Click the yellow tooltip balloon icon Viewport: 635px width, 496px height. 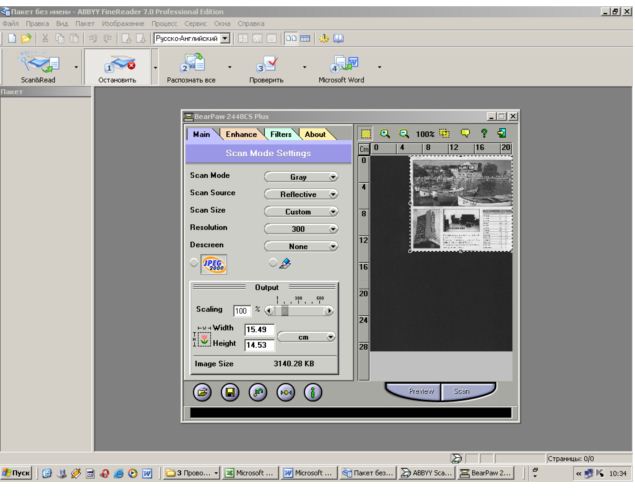click(465, 133)
